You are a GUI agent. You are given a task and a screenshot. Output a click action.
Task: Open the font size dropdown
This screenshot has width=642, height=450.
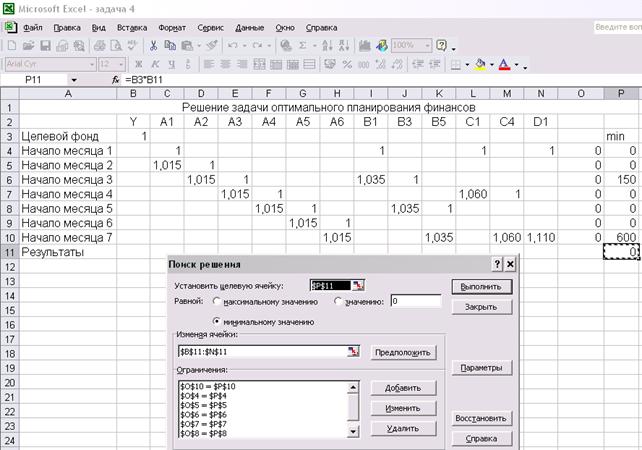tap(121, 64)
